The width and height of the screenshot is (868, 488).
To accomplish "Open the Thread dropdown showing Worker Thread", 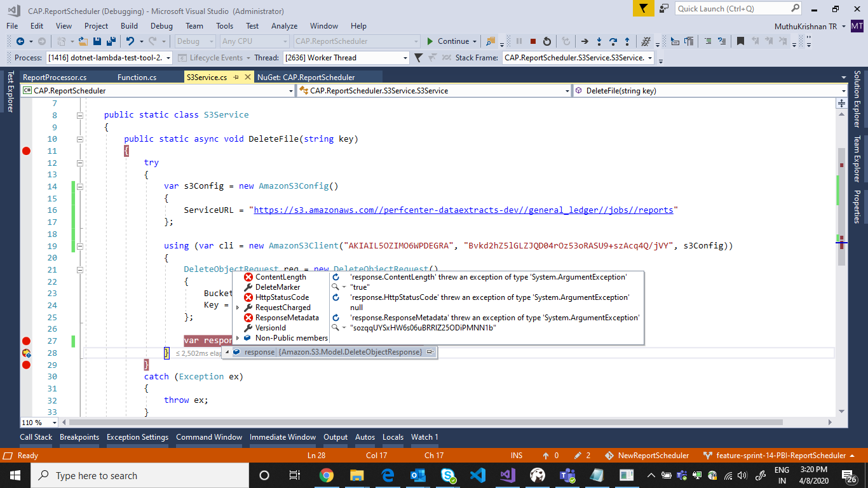I will pyautogui.click(x=405, y=58).
